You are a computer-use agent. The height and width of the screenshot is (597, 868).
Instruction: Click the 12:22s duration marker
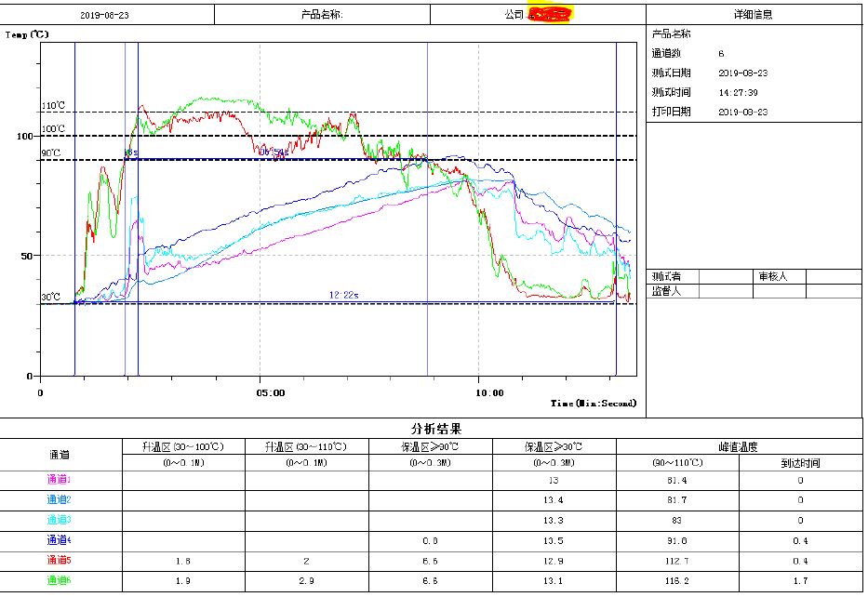(345, 295)
